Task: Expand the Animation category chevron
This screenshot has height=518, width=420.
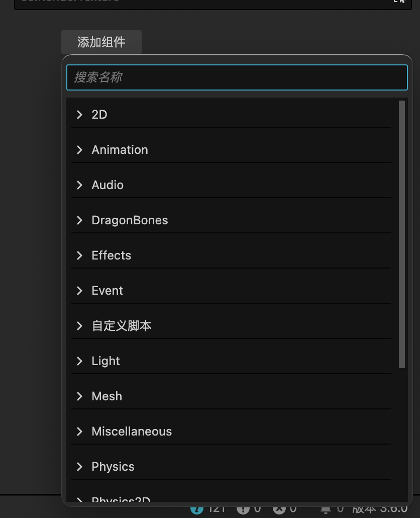Action: [79, 150]
